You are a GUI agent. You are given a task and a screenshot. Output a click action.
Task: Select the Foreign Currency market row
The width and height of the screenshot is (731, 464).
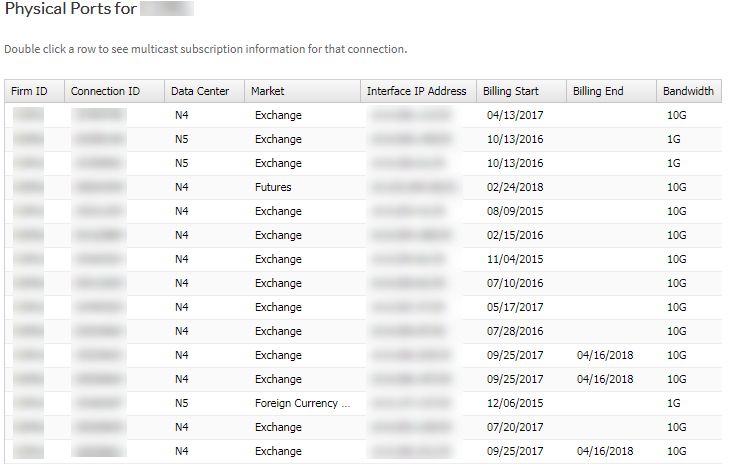point(363,403)
